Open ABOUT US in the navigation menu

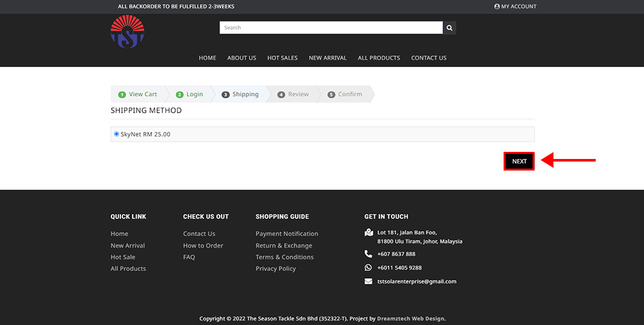tap(241, 58)
